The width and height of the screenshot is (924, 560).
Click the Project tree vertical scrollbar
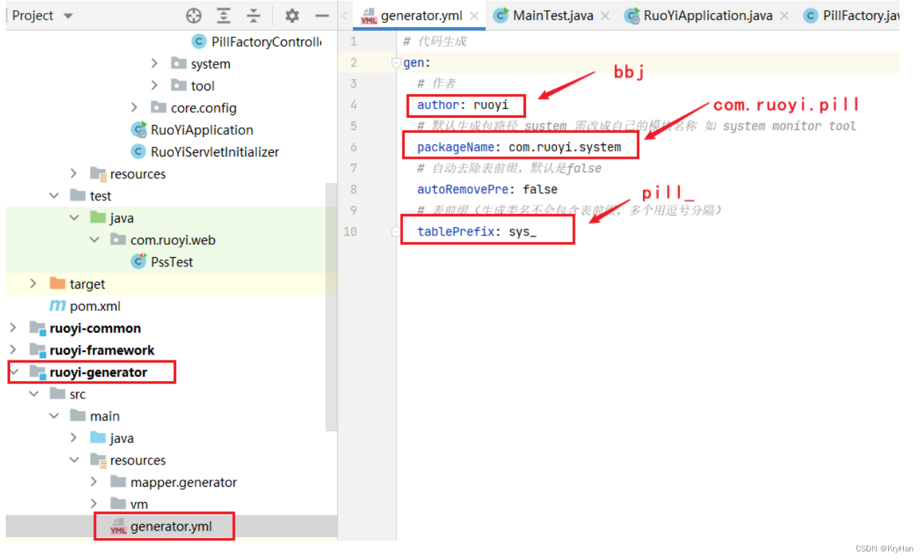(331, 307)
